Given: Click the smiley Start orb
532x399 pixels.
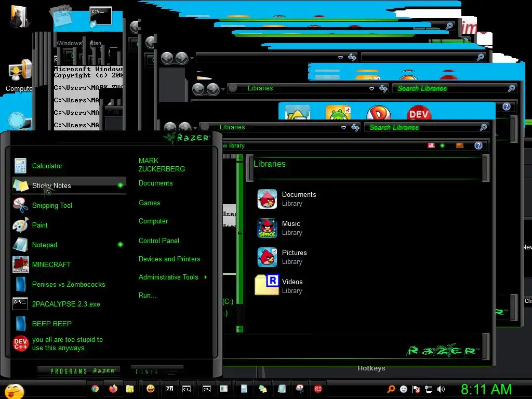Looking at the screenshot, I should [x=14, y=391].
